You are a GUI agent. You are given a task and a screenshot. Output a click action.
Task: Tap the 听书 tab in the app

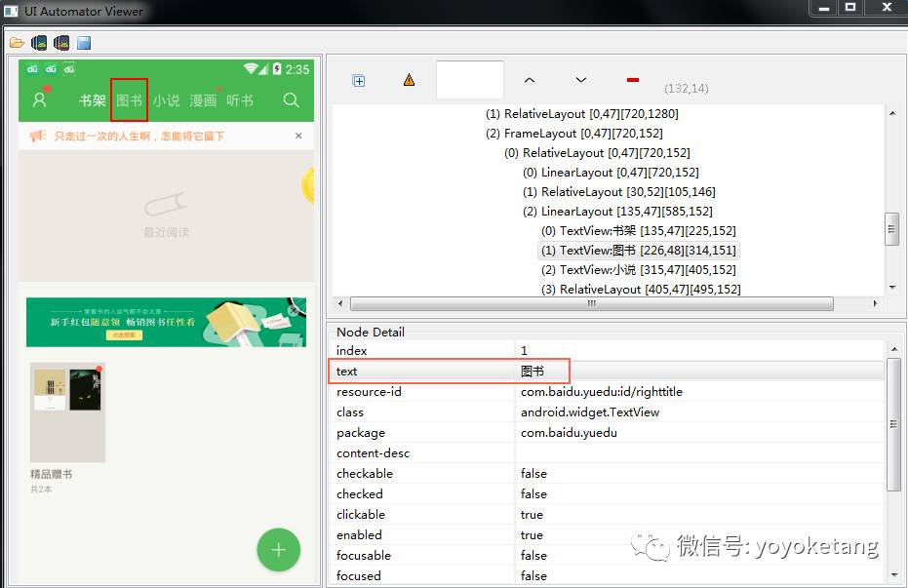point(240,100)
